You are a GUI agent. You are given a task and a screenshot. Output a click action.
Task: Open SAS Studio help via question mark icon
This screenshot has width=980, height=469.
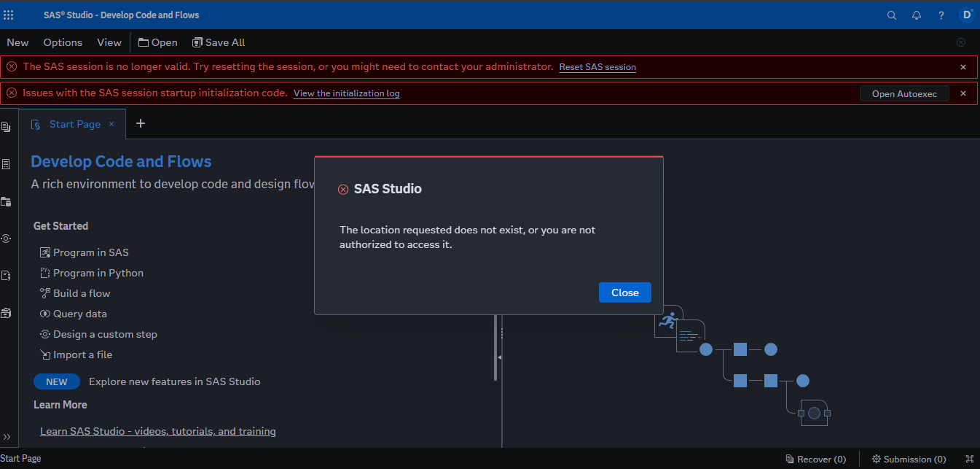[941, 15]
